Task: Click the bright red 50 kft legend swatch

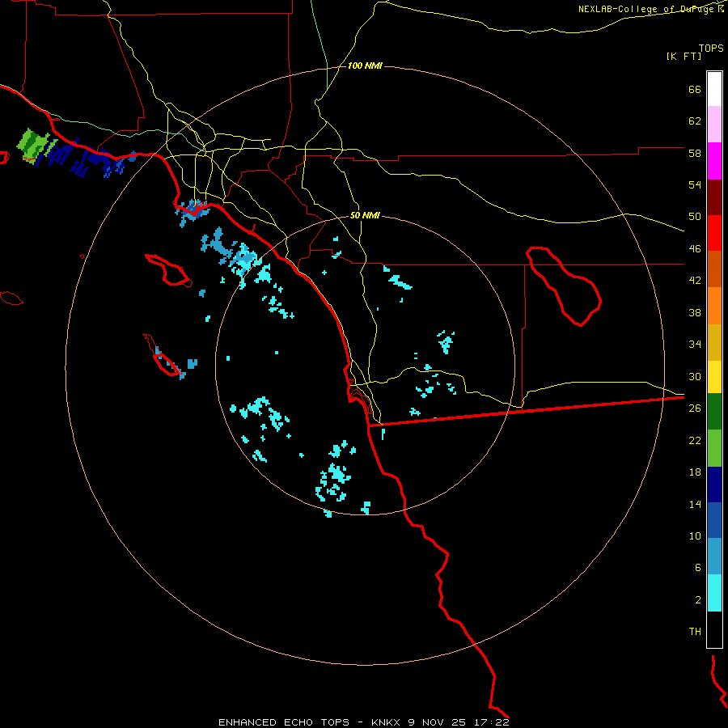Action: coord(714,233)
